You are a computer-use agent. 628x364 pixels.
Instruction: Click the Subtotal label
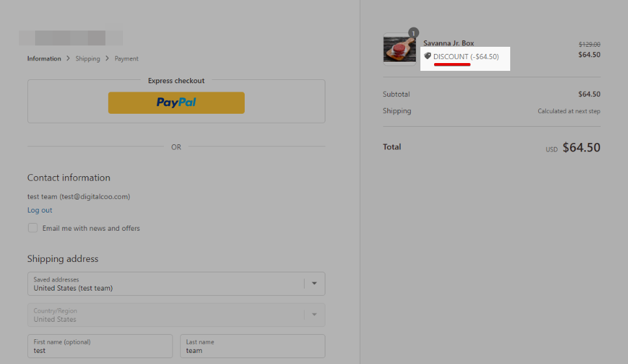click(x=396, y=94)
